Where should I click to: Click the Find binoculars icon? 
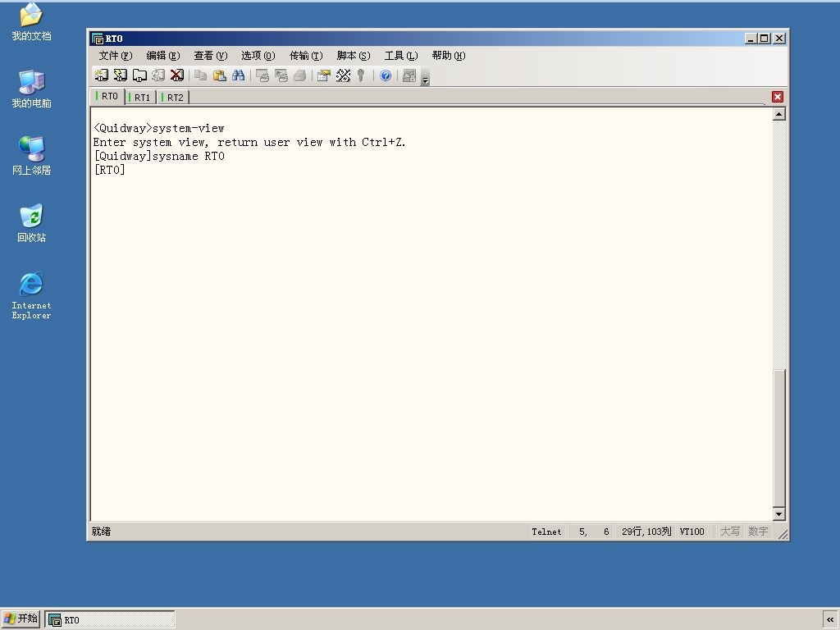239,75
